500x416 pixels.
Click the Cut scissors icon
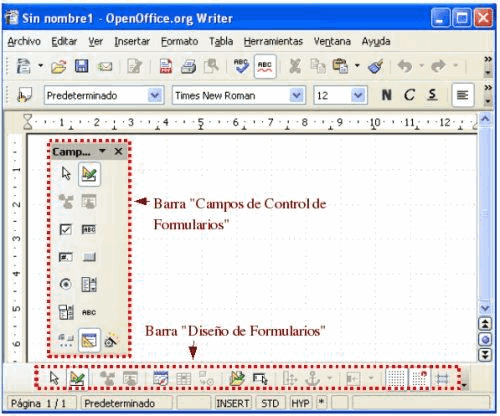click(x=295, y=66)
